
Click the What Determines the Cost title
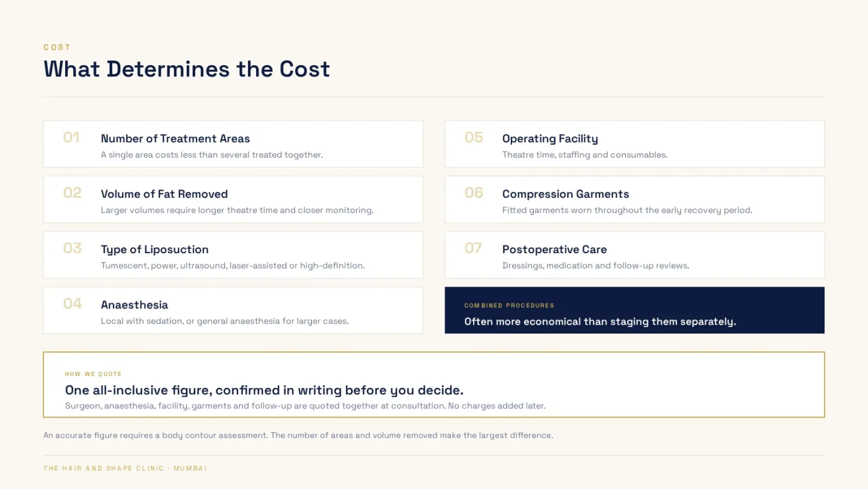[187, 69]
